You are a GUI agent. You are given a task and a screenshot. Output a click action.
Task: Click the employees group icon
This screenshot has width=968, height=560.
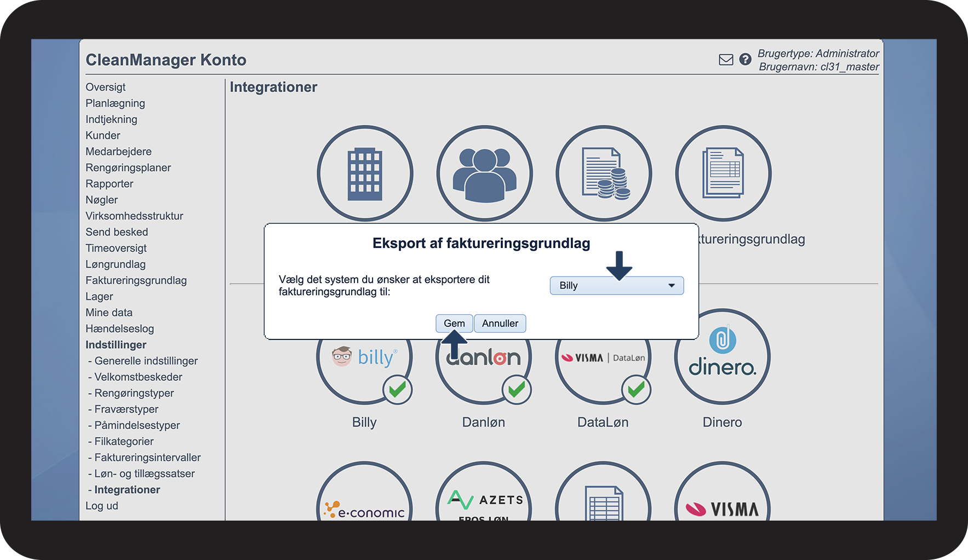(x=484, y=174)
